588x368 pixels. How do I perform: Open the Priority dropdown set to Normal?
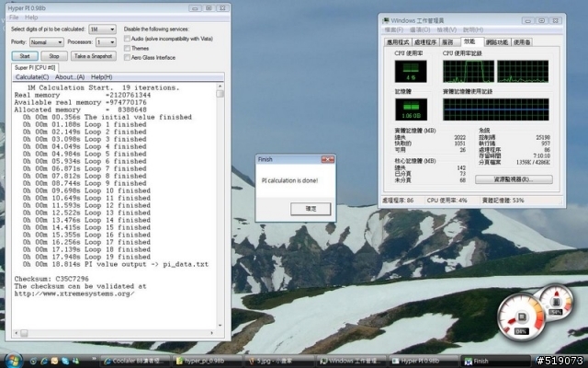pos(47,42)
